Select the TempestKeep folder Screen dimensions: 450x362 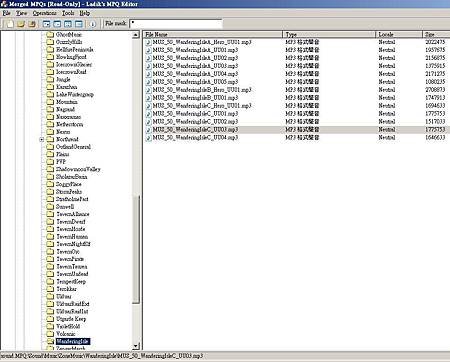(71, 281)
